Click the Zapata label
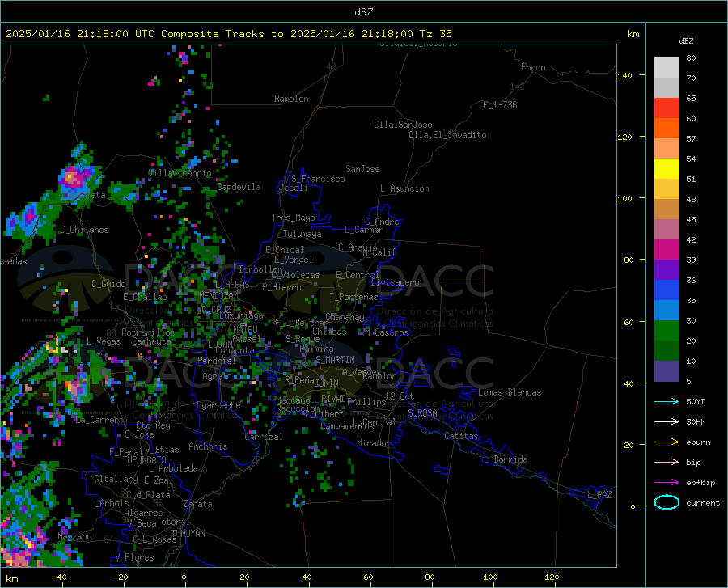 click(x=198, y=504)
